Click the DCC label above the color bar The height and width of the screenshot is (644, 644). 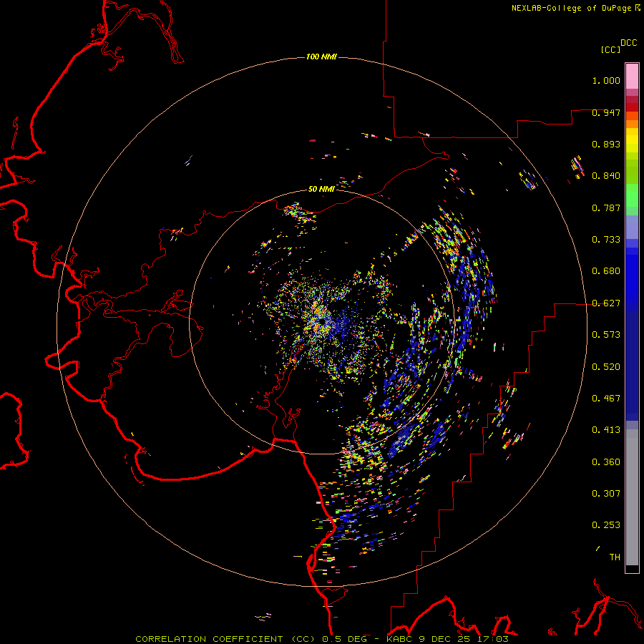pyautogui.click(x=628, y=43)
